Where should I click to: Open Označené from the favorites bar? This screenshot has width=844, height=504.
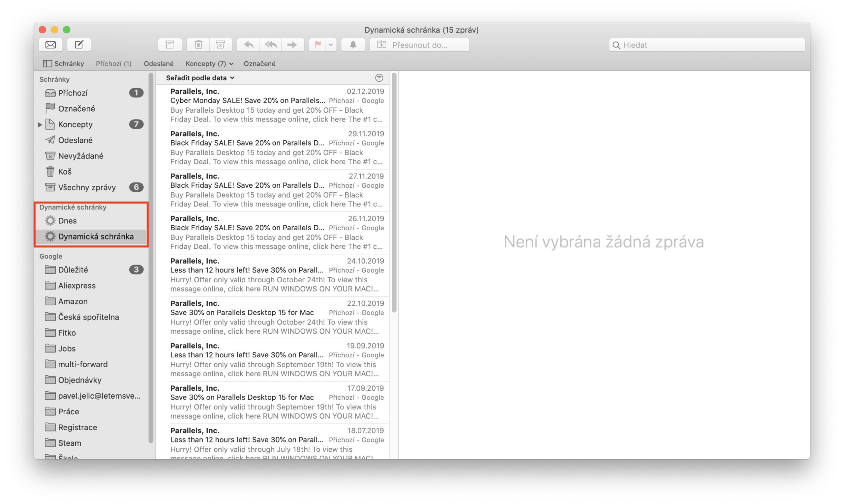(259, 64)
